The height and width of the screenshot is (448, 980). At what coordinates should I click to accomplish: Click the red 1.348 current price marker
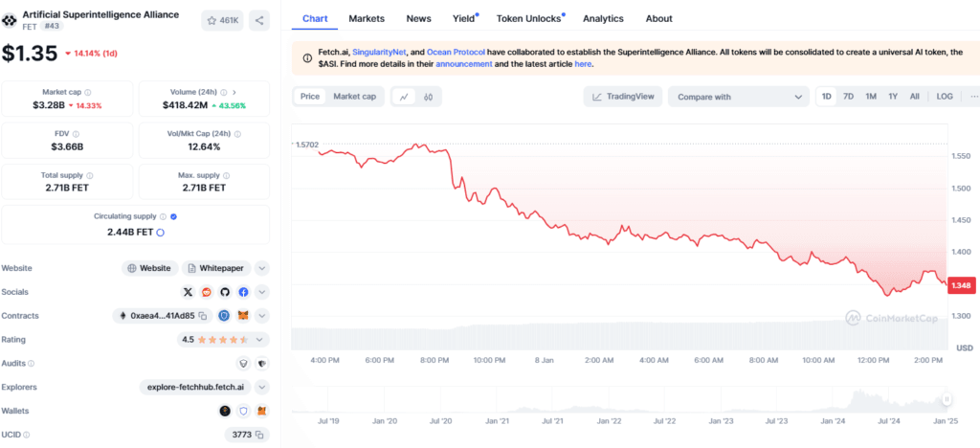pos(961,285)
